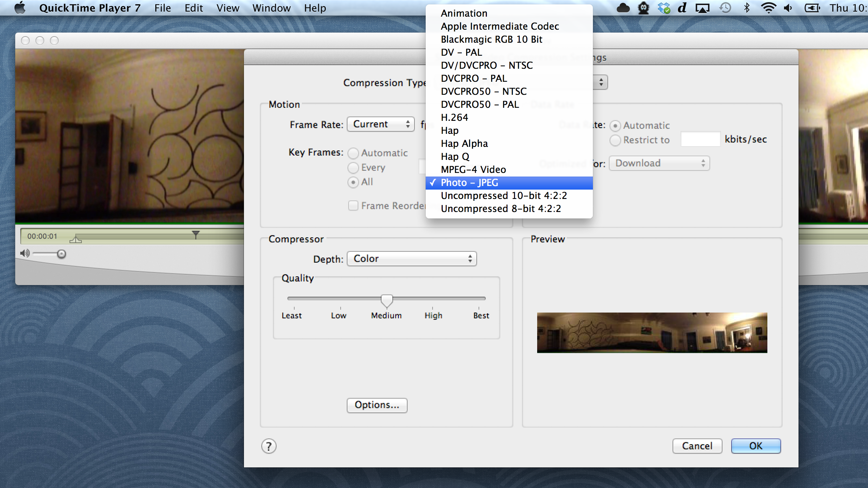Click the Least quality label
The width and height of the screenshot is (868, 488).
coord(291,315)
